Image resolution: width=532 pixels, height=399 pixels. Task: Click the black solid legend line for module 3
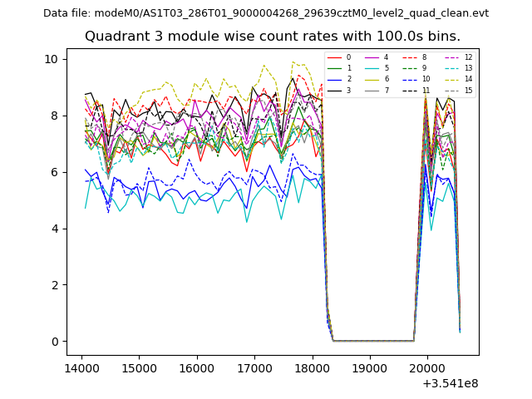point(334,90)
